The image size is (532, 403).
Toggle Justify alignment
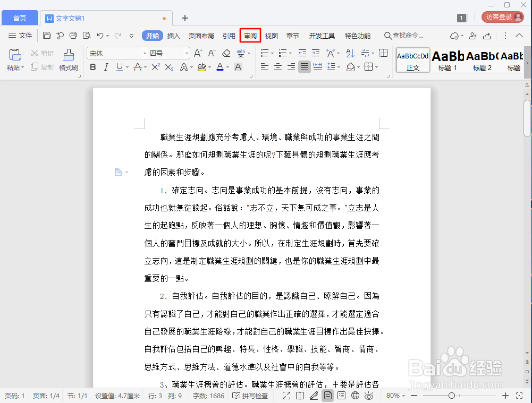coord(305,67)
